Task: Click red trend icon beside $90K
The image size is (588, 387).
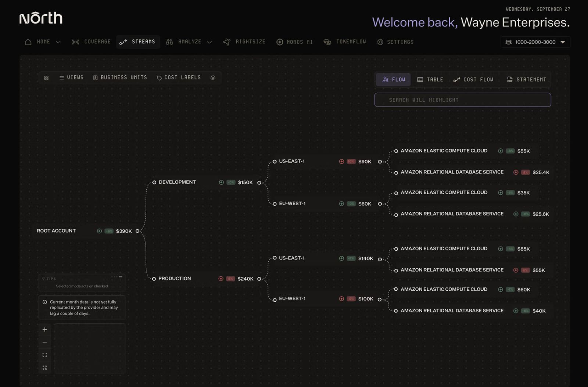Action: 341,161
